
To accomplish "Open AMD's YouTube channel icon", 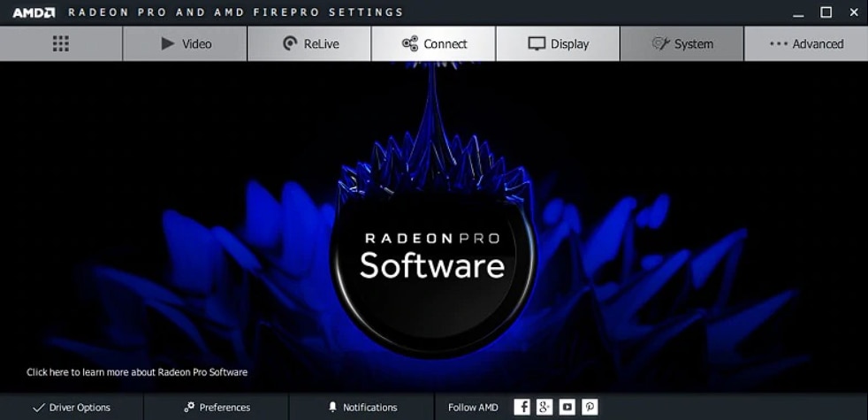I will [x=567, y=408].
